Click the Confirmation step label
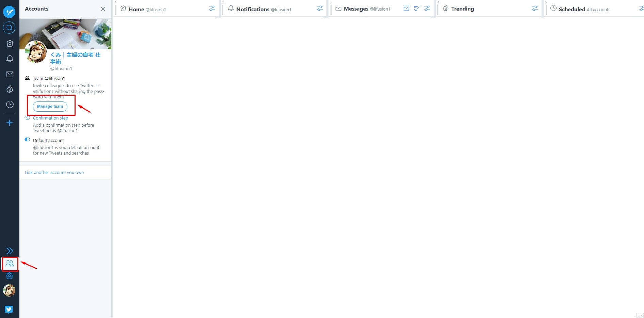The width and height of the screenshot is (644, 318). [50, 118]
